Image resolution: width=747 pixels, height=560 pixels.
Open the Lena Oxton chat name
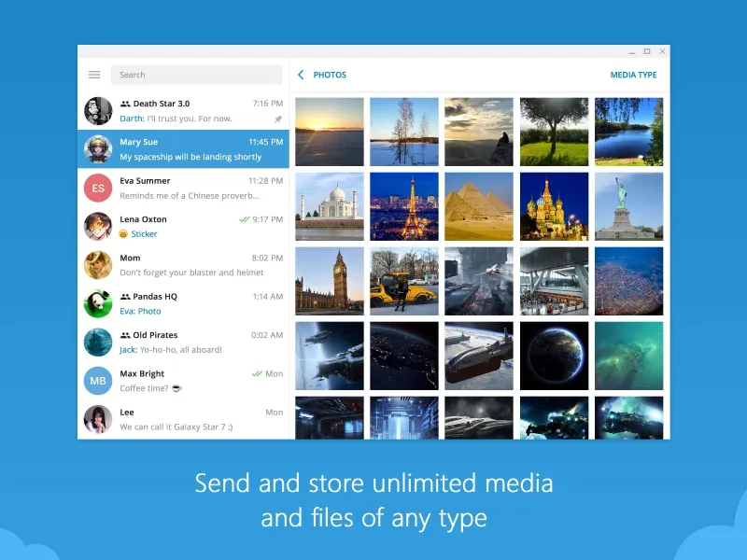(x=143, y=219)
